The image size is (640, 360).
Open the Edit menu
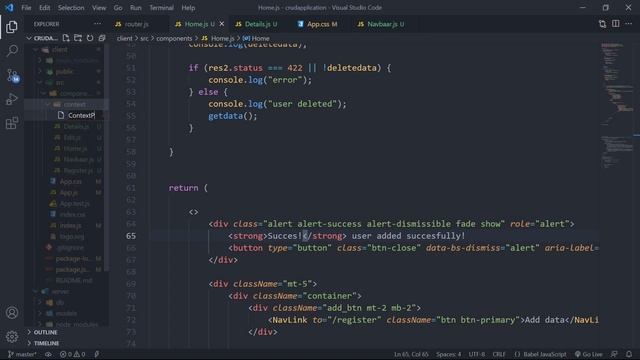point(44,8)
